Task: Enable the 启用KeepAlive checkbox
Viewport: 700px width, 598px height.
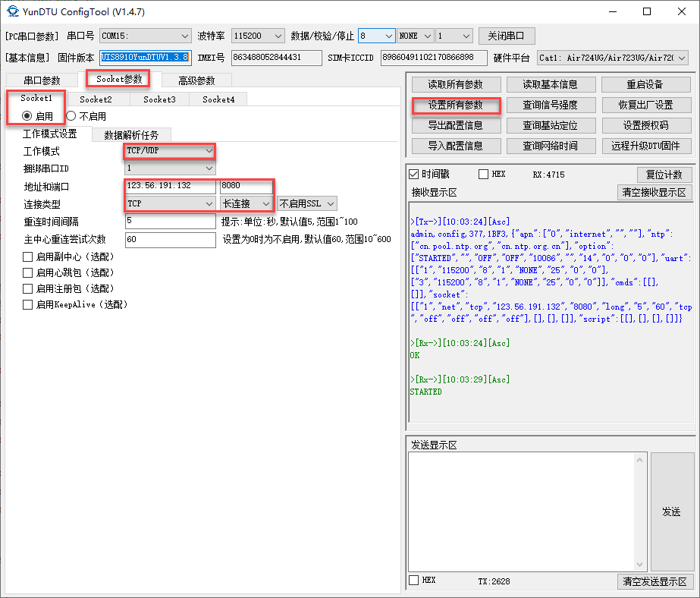Action: 27,304
